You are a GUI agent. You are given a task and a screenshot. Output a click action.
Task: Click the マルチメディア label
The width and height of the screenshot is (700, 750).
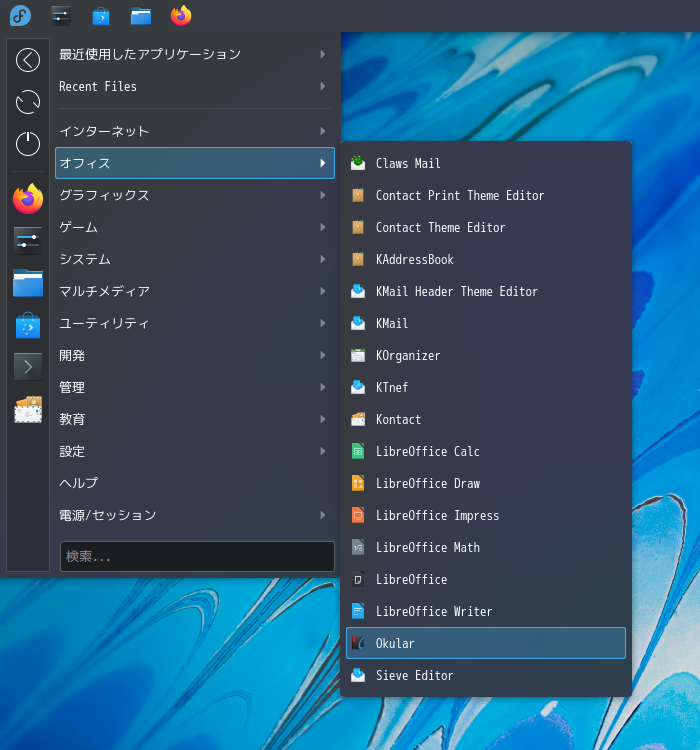pos(104,291)
